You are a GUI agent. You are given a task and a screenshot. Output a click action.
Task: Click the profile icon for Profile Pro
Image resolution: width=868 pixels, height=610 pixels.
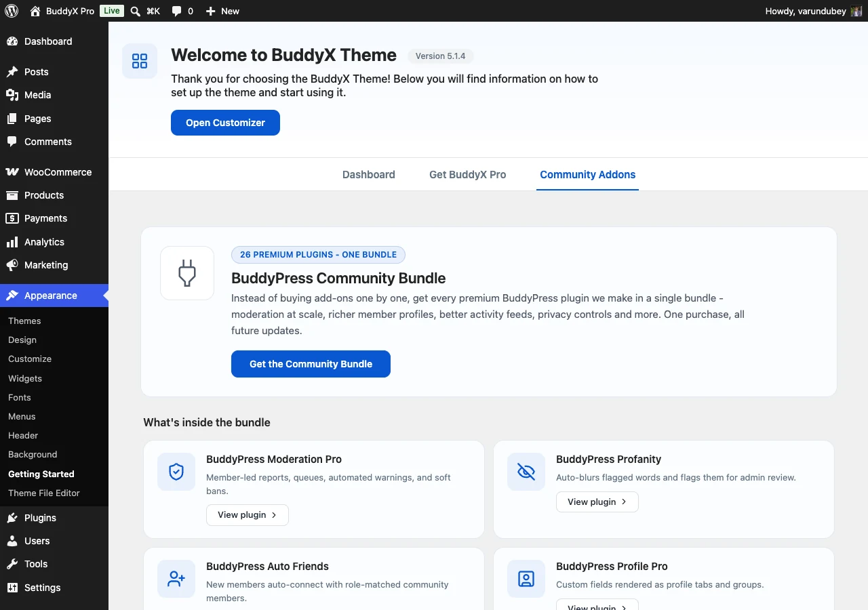pos(526,579)
